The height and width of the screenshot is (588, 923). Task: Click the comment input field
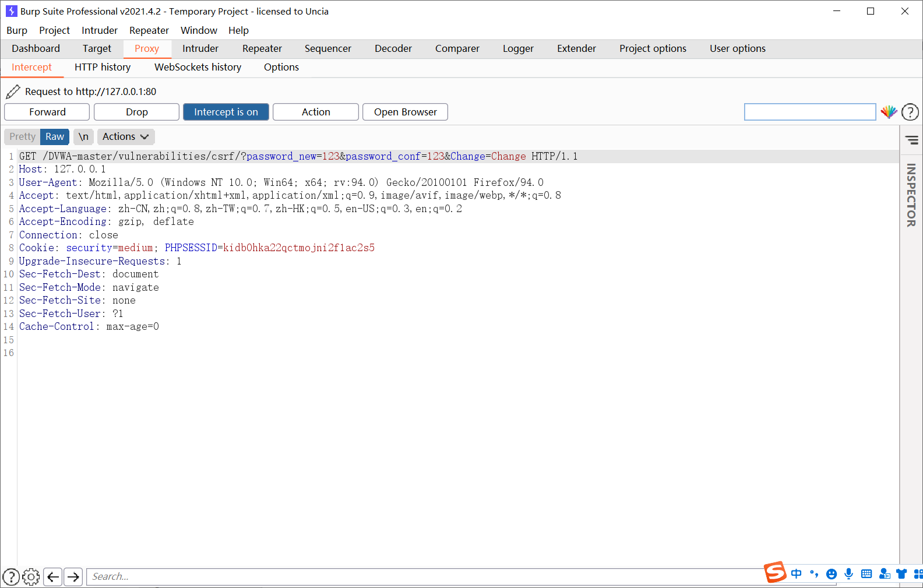[x=810, y=112]
